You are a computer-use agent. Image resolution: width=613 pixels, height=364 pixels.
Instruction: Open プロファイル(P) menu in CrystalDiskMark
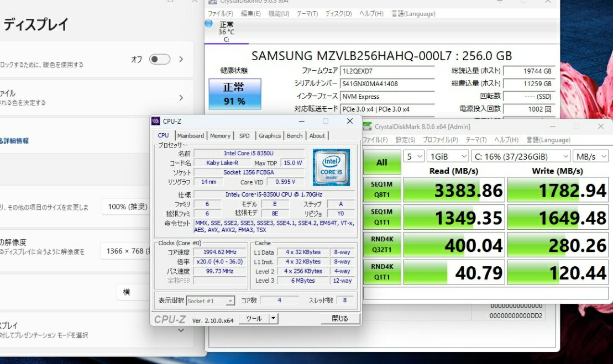point(440,140)
